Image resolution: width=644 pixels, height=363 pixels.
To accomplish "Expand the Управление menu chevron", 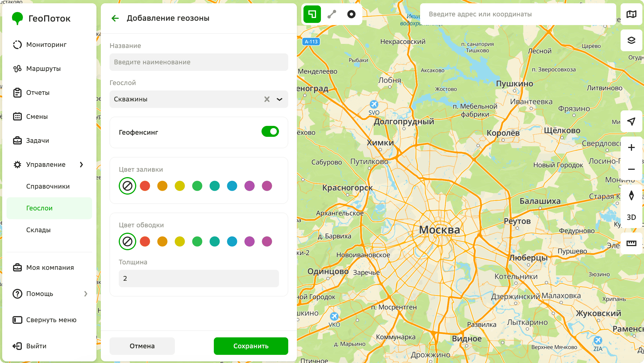I will pos(81,165).
